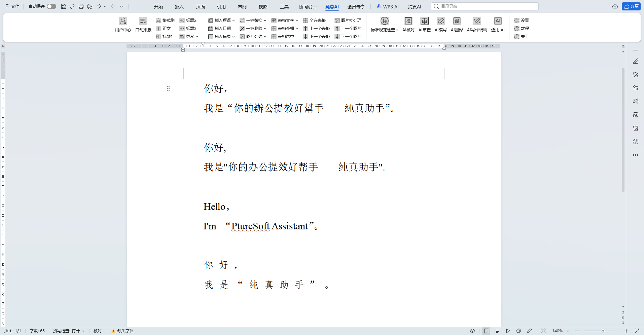Viewport: 644px width, 335px height.
Task: Click the 缺失字体 warning
Action: [123, 331]
